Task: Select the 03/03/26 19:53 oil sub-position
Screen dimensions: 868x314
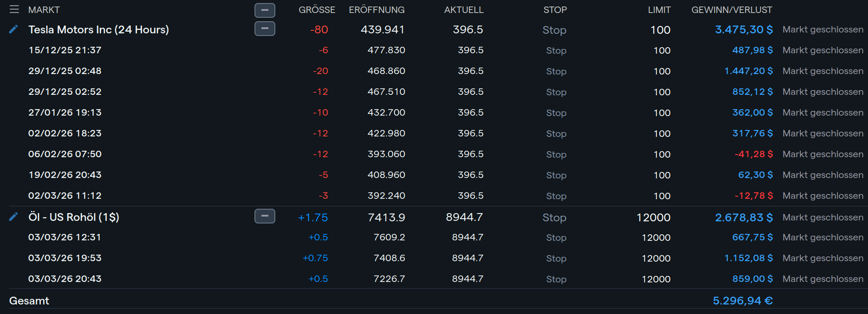Action: coord(65,258)
